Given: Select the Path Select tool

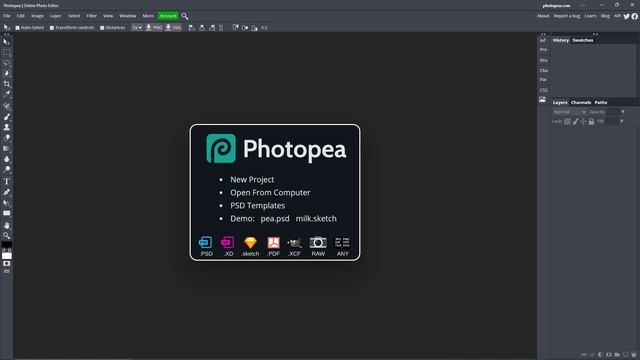Looking at the screenshot, I should click(7, 202).
